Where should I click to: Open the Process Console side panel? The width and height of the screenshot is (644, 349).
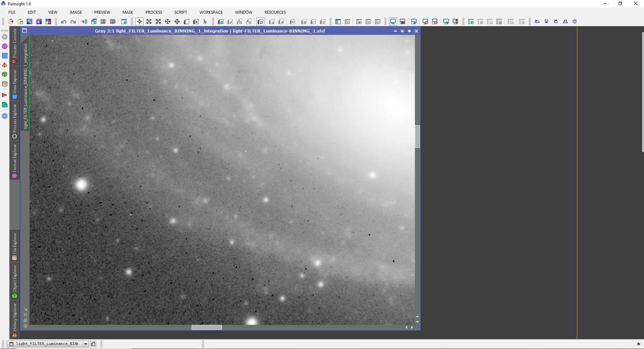(14, 46)
